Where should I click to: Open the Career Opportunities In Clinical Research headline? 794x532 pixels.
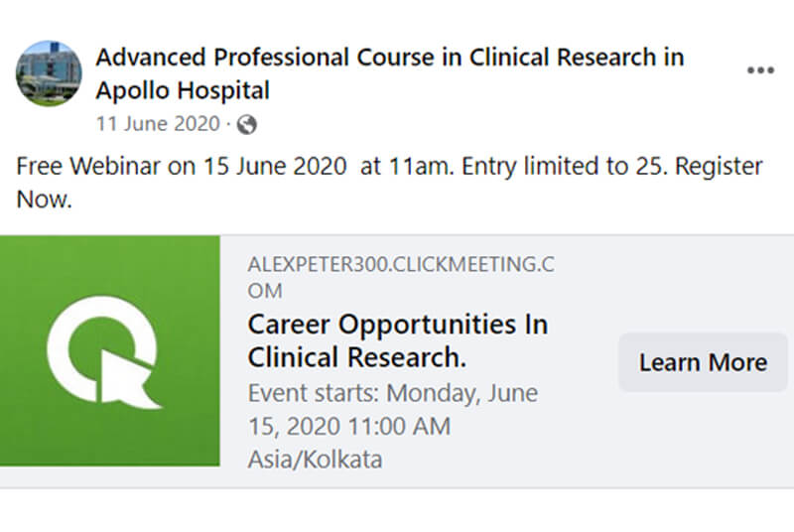click(x=398, y=340)
